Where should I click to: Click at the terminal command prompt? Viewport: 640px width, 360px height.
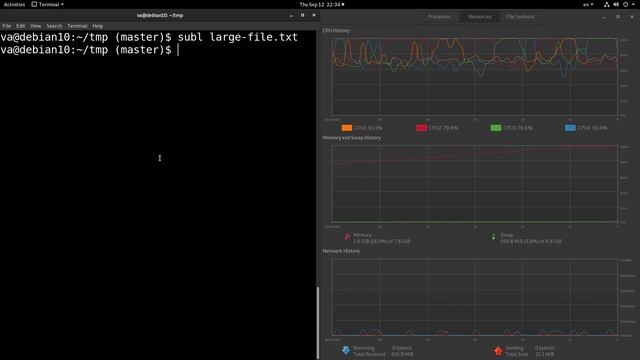[x=178, y=50]
